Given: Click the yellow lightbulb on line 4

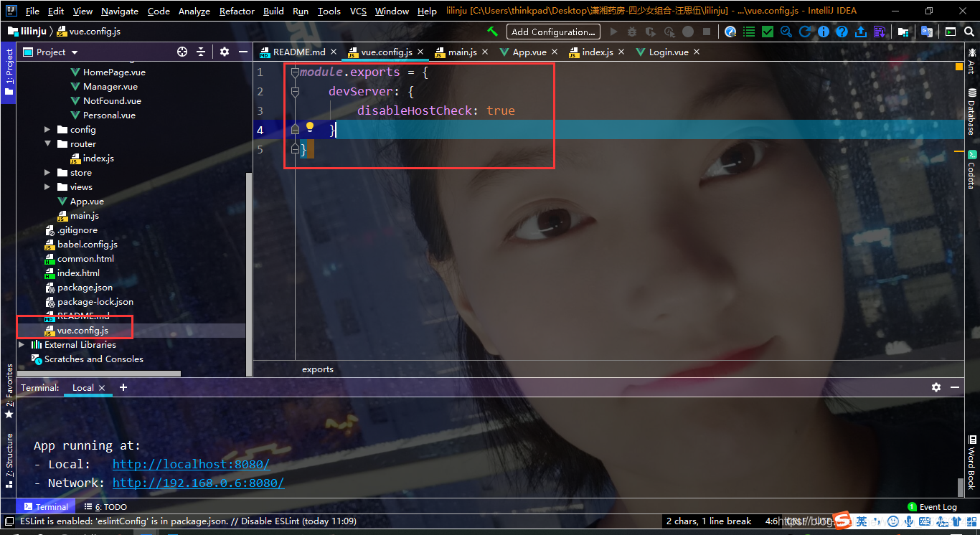Looking at the screenshot, I should click(x=310, y=127).
